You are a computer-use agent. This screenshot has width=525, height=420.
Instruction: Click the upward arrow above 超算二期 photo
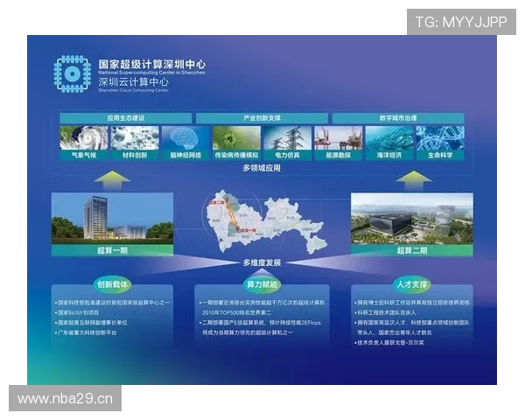click(x=414, y=180)
